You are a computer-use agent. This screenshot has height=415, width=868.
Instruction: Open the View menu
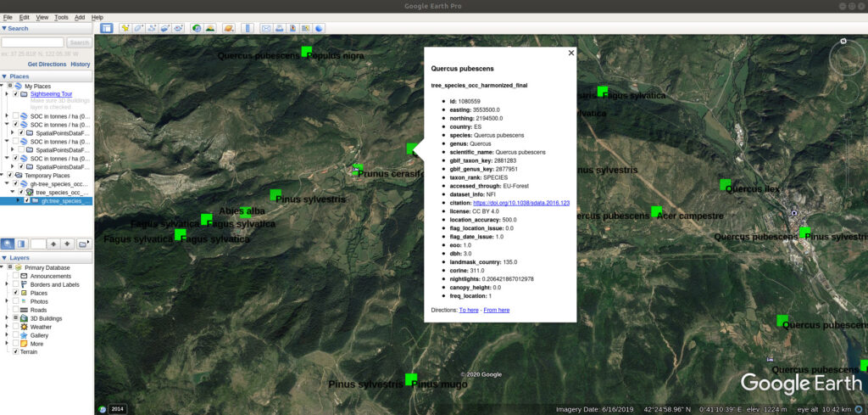point(42,17)
